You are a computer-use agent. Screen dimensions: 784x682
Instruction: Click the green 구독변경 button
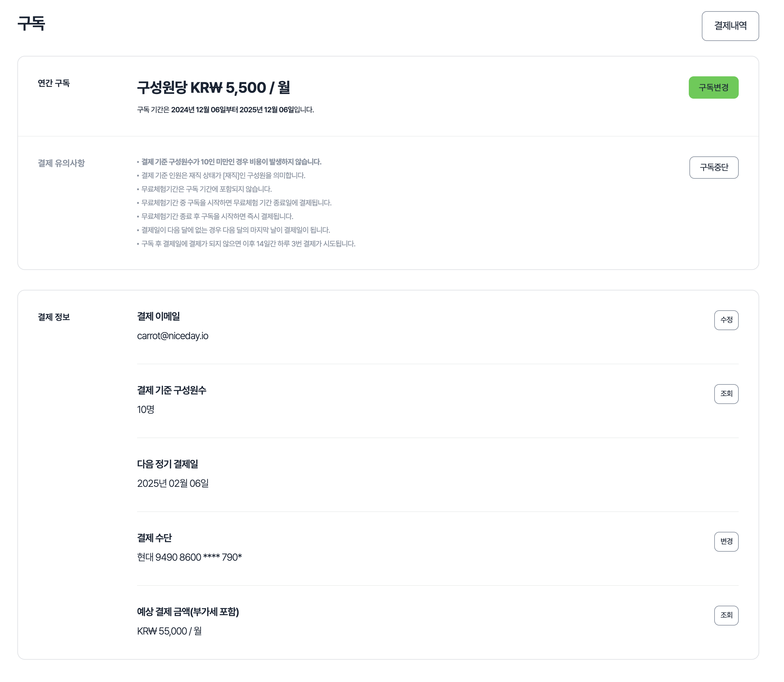[713, 87]
